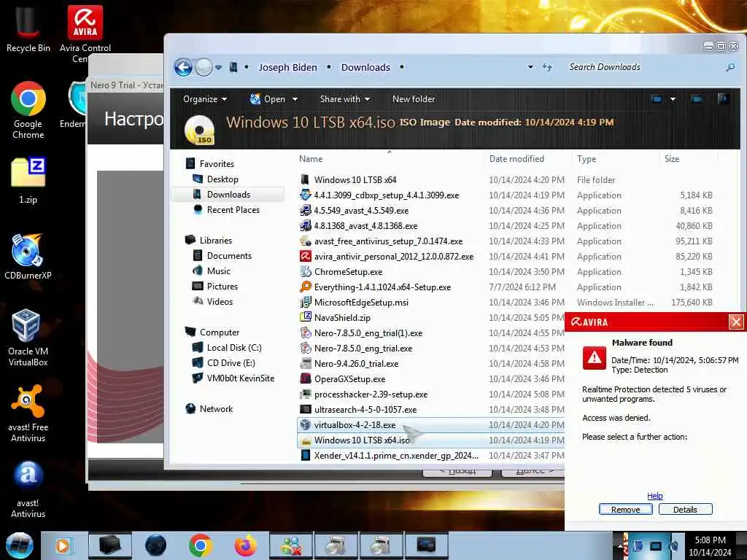Viewport: 747px width, 560px height.
Task: Click the Explorer Forward navigation button
Action: (204, 68)
